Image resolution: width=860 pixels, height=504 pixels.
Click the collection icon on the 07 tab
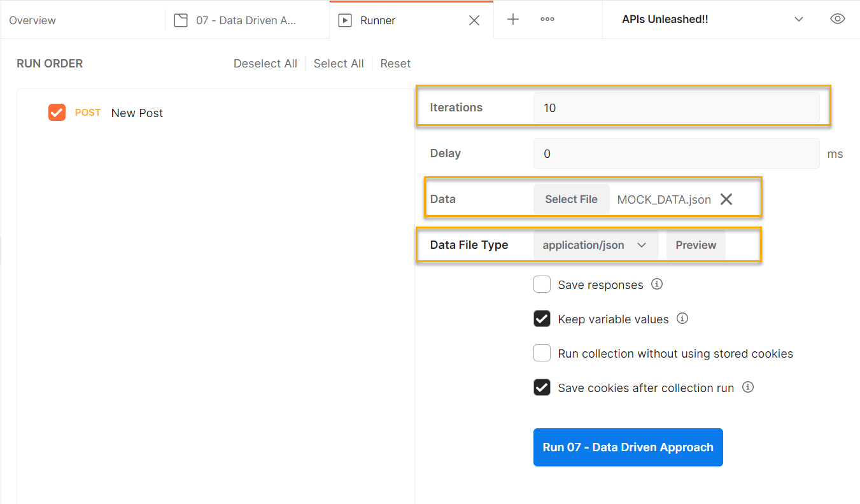[181, 20]
